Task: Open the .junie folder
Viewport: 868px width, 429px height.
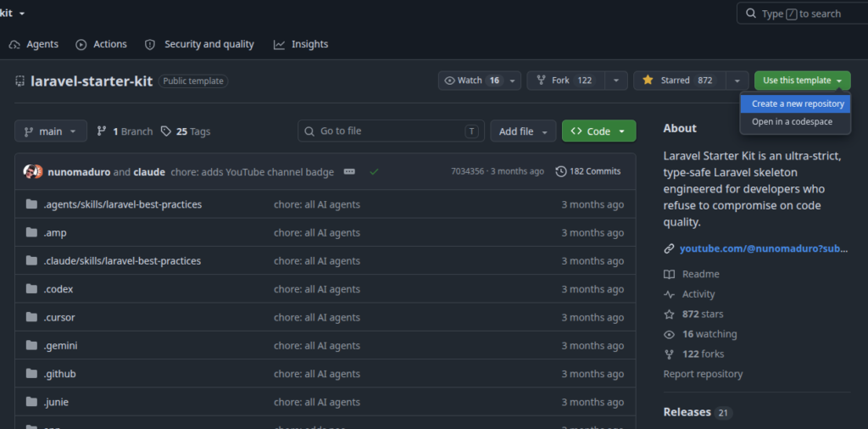Action: point(56,402)
